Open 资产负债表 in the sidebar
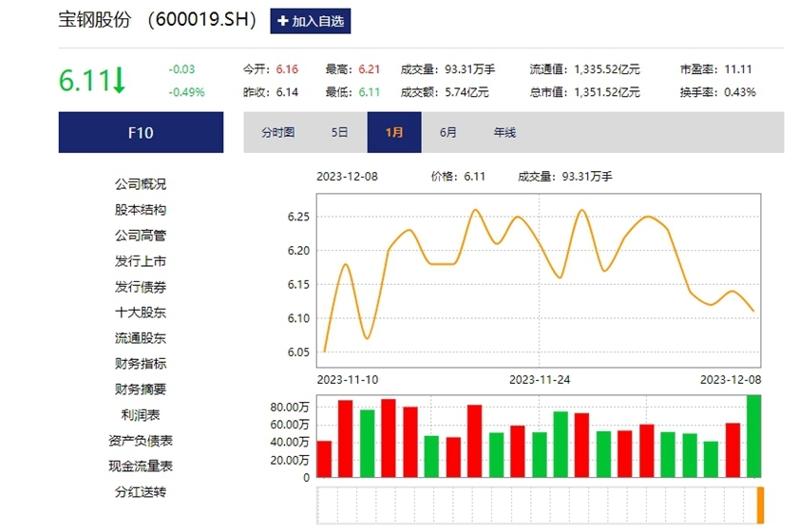This screenshot has width=798, height=532. (x=141, y=441)
